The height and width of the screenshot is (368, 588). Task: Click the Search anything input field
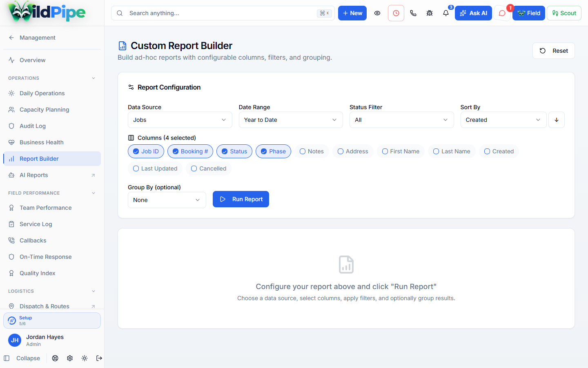point(223,13)
